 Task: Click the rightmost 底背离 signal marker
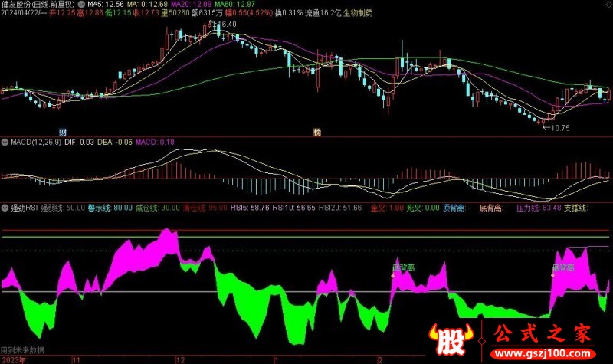tap(563, 268)
